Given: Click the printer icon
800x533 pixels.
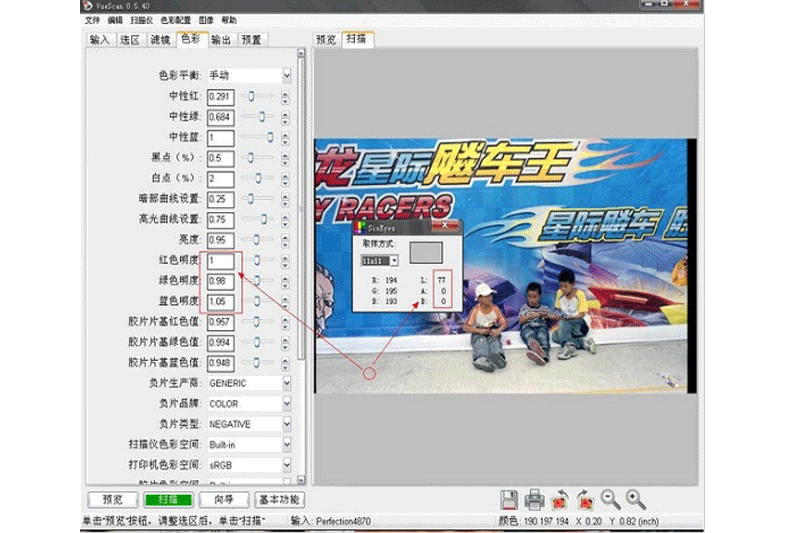Looking at the screenshot, I should coord(535,498).
